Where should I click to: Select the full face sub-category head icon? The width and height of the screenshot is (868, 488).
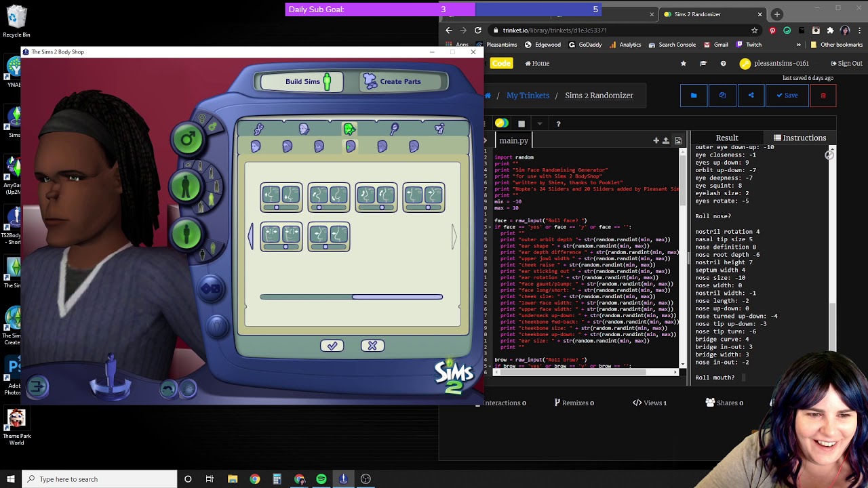tap(256, 146)
